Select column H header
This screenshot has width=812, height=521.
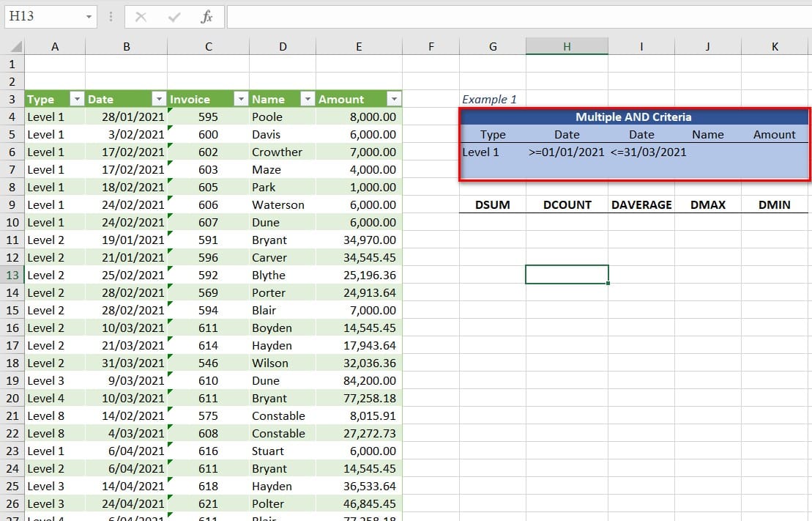coord(567,47)
